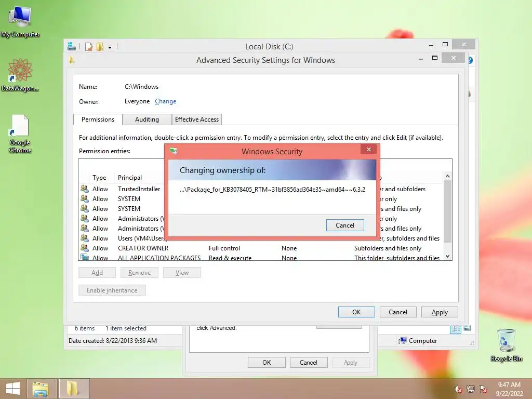Select the active folder window in taskbar
The width and height of the screenshot is (532, 399).
click(74, 389)
